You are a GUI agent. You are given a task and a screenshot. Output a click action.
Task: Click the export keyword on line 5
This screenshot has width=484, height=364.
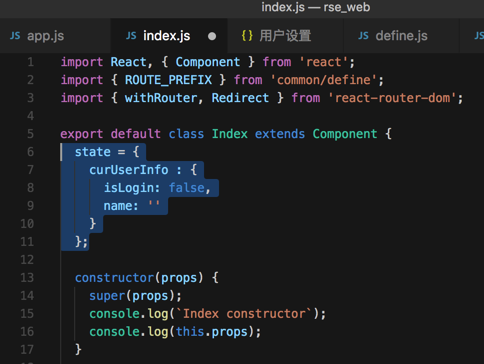82,134
